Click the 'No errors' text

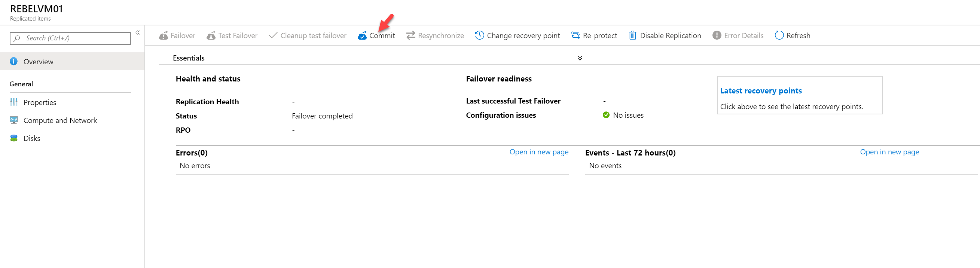point(195,166)
